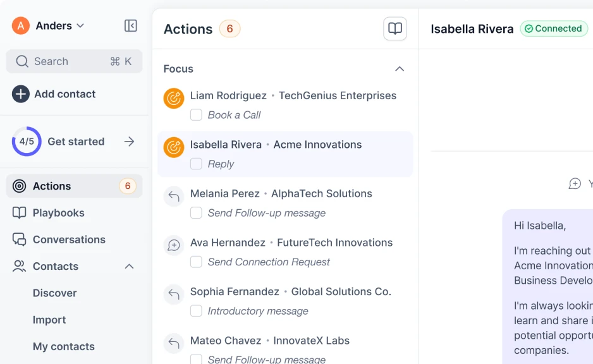
Task: Click the 4/5 progress ring
Action: pyautogui.click(x=27, y=142)
